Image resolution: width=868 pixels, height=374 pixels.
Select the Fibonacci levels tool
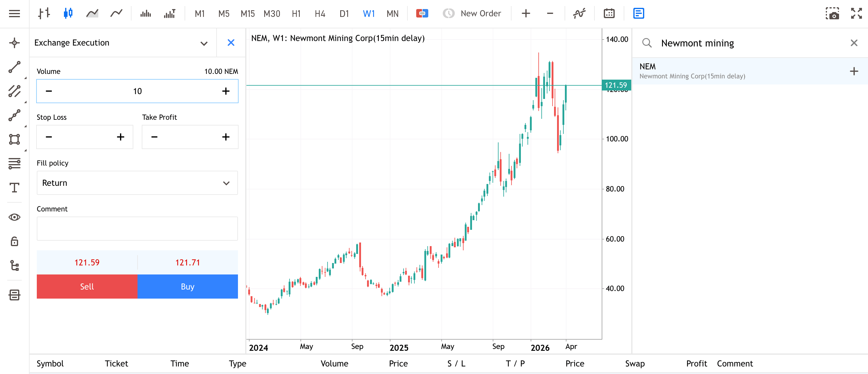(x=14, y=163)
